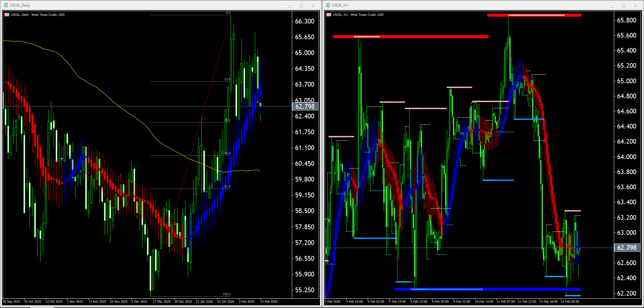This screenshot has width=644, height=308.
Task: Close the USOIL,Daily chart window
Action: coord(313,6)
